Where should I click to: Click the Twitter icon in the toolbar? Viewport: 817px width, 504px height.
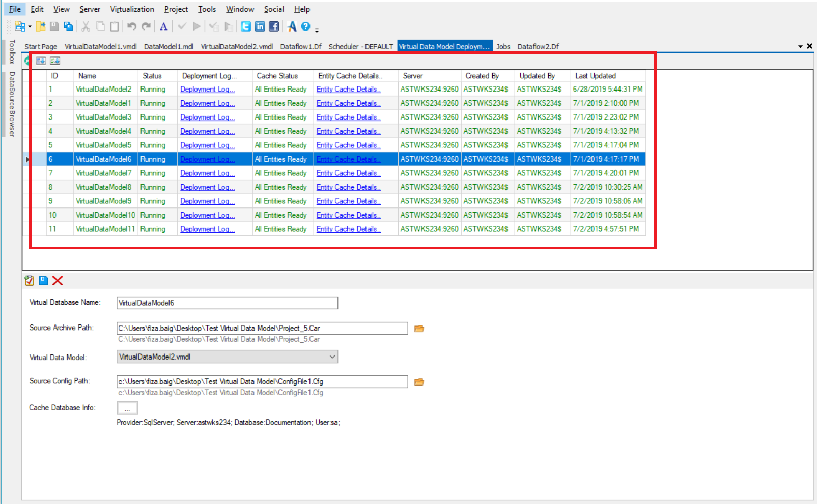coord(246,26)
